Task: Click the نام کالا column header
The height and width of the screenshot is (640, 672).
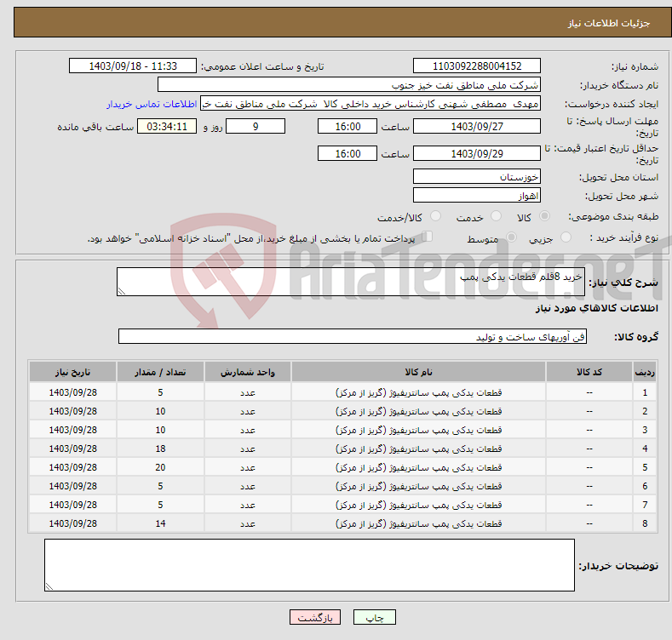Action: tap(418, 372)
